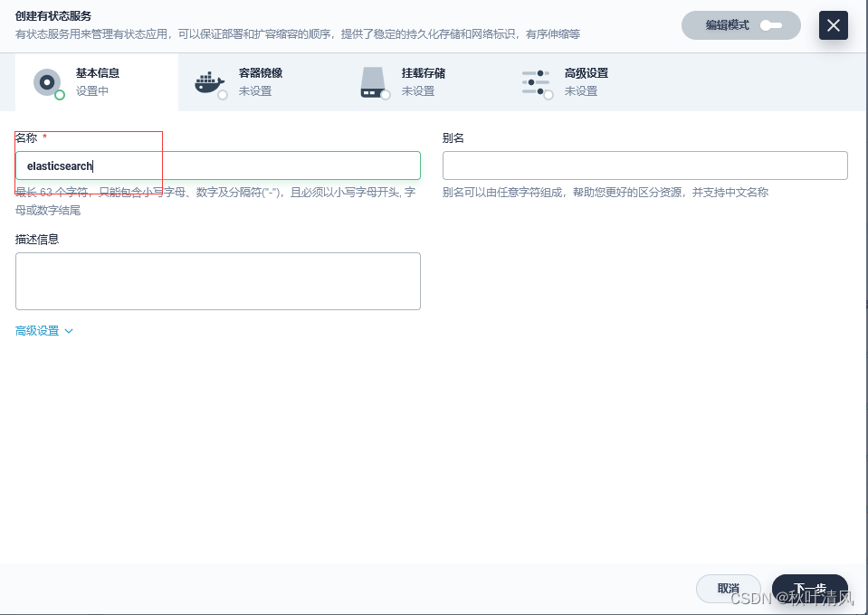868x615 pixels.
Task: Click the 挂载存储 storage disk icon
Action: (x=373, y=82)
